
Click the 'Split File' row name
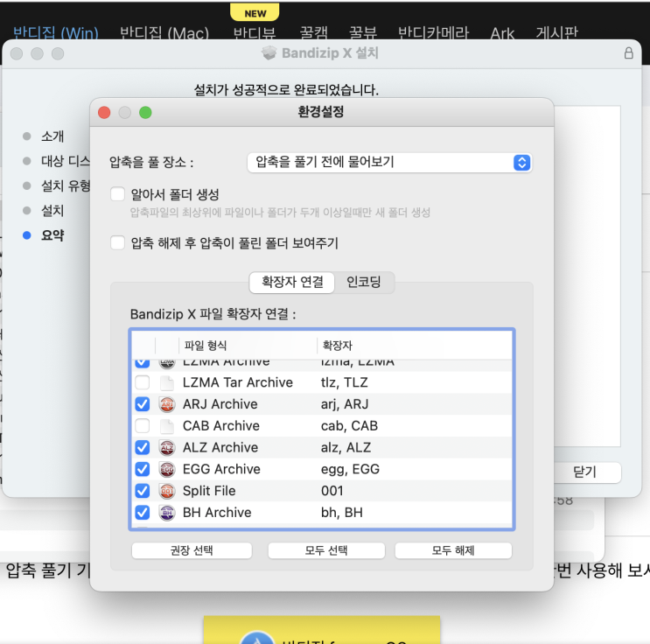tap(209, 491)
